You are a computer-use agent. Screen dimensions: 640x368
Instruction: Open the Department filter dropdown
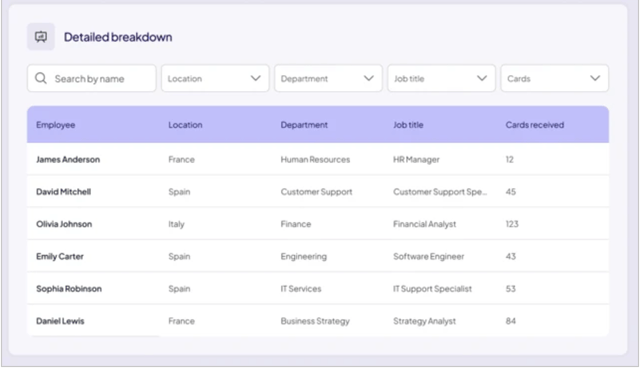(328, 78)
